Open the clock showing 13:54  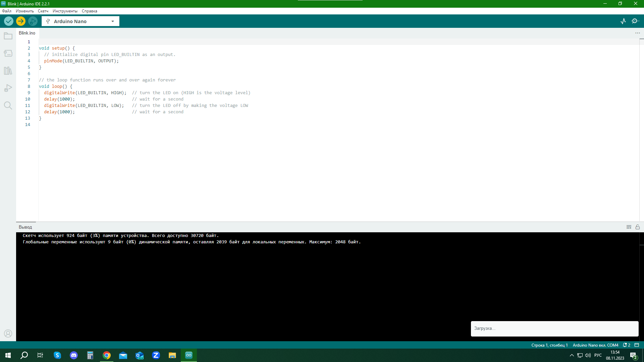click(615, 355)
